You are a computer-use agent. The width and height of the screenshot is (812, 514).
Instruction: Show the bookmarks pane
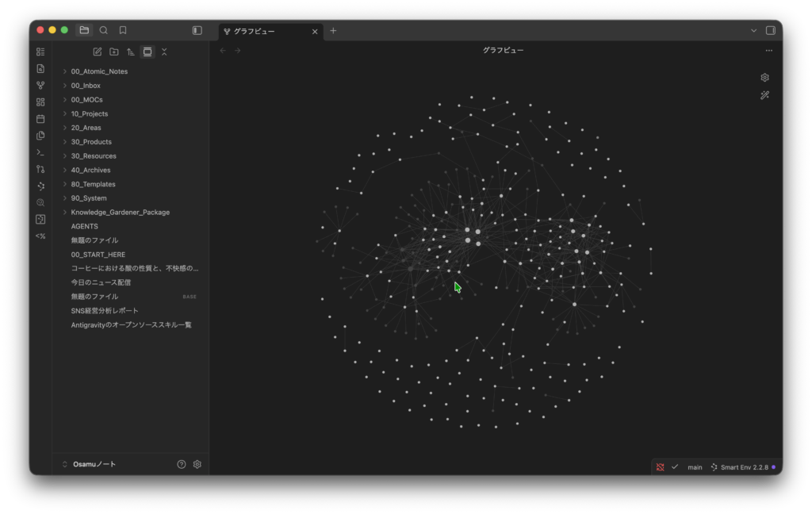[x=123, y=30]
